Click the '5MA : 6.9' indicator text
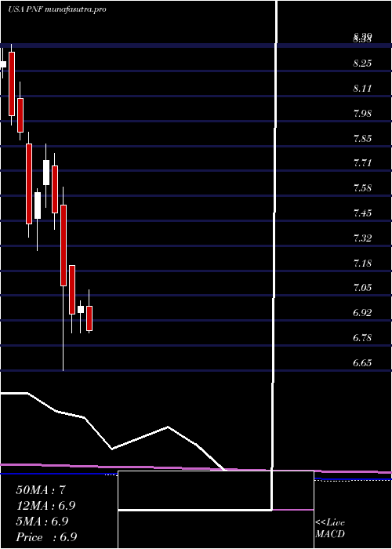Viewport: 392px width, 549px height. [42, 522]
